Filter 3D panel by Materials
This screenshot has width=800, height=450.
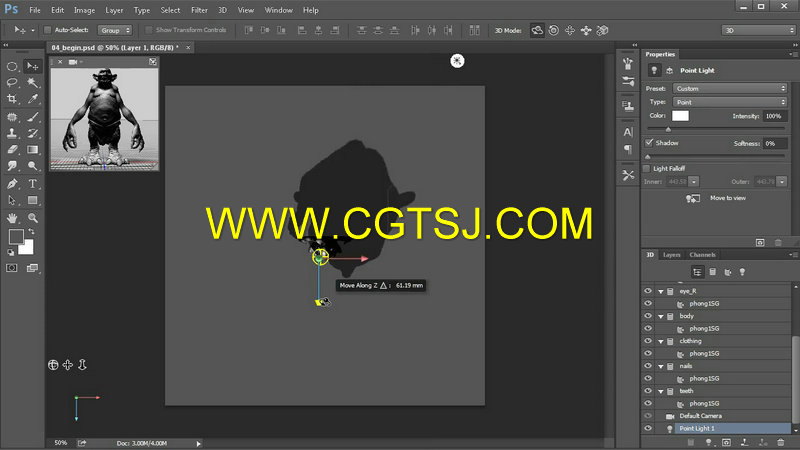click(x=728, y=272)
